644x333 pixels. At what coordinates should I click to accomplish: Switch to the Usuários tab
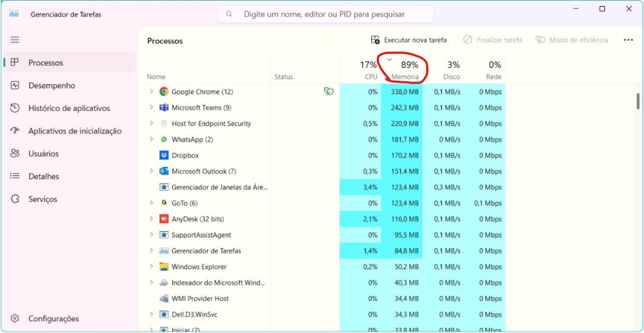(x=70, y=154)
